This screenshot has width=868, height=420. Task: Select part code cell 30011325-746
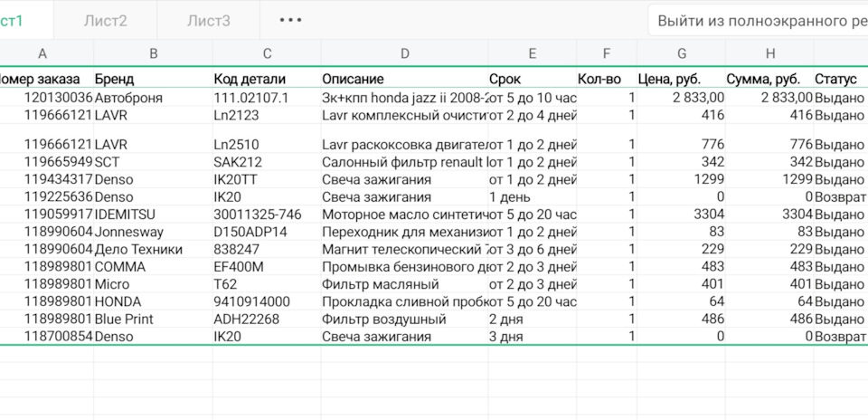(x=267, y=215)
